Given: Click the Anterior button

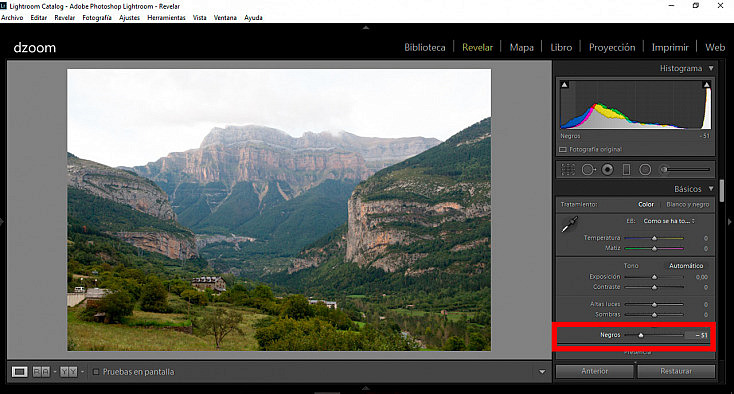Looking at the screenshot, I should pos(595,371).
